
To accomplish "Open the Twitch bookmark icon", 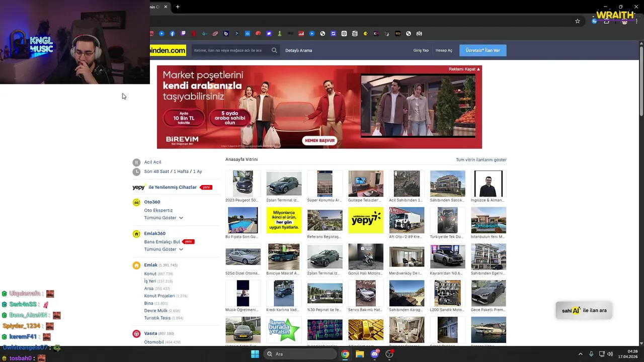I will 183,34.
